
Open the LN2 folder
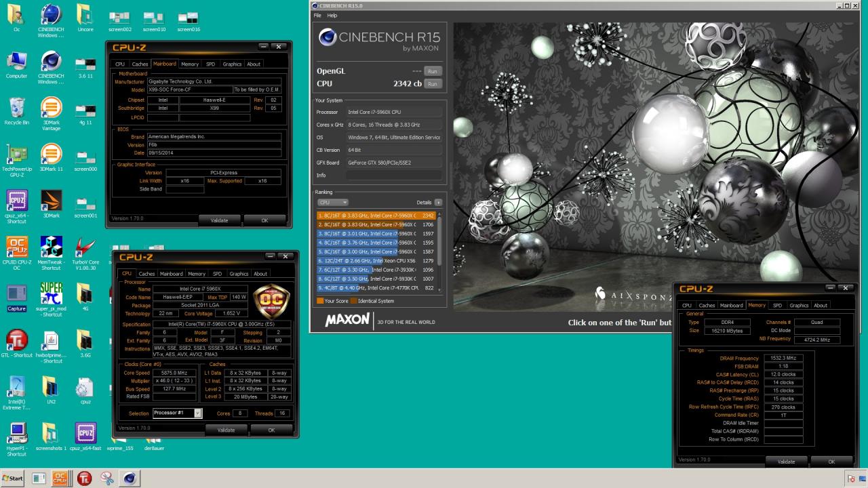tap(51, 390)
